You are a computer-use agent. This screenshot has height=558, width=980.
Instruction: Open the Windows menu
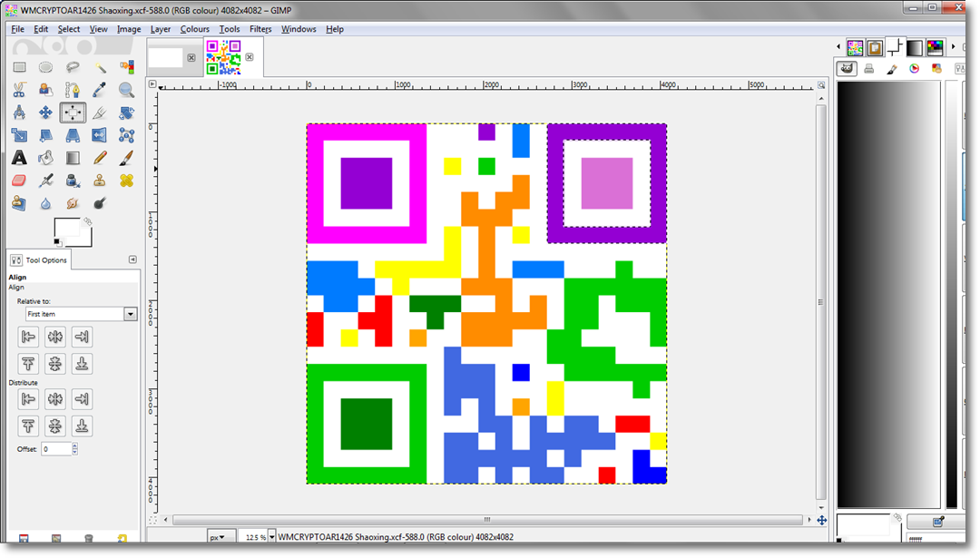[299, 29]
